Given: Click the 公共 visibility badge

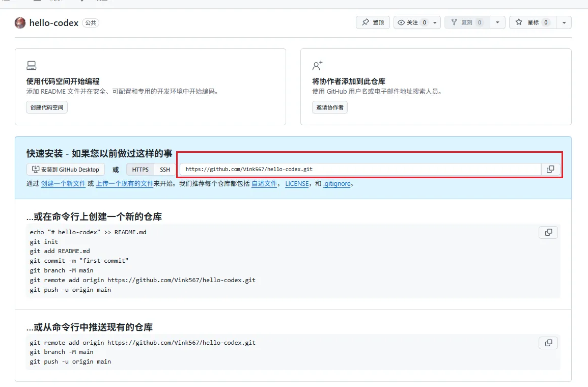Looking at the screenshot, I should tap(91, 23).
